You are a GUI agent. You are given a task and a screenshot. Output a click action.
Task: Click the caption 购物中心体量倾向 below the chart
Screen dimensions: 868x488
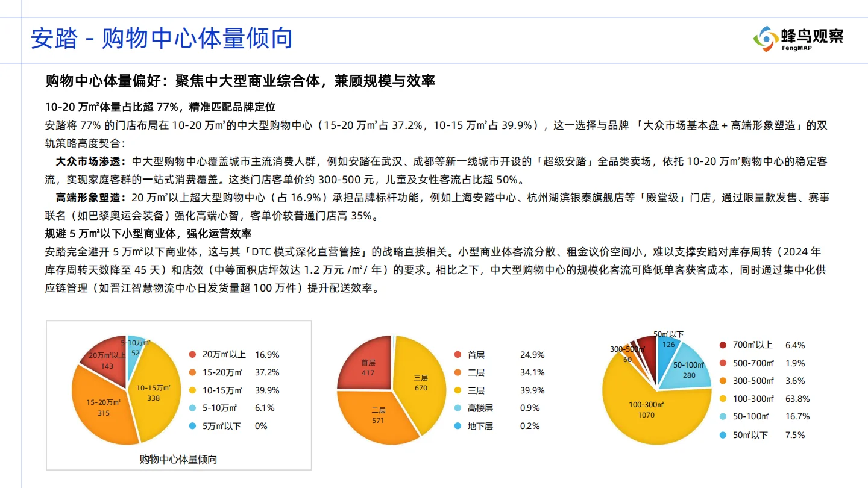[178, 459]
